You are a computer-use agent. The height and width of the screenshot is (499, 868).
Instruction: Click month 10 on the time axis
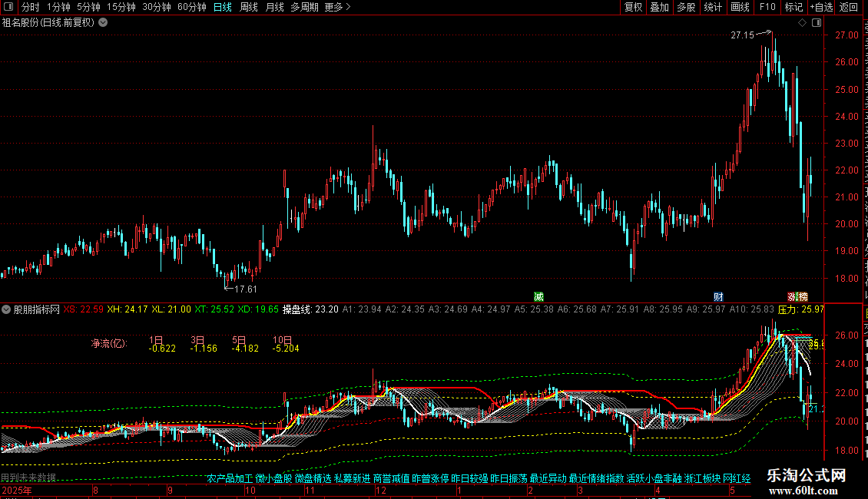tap(250, 490)
